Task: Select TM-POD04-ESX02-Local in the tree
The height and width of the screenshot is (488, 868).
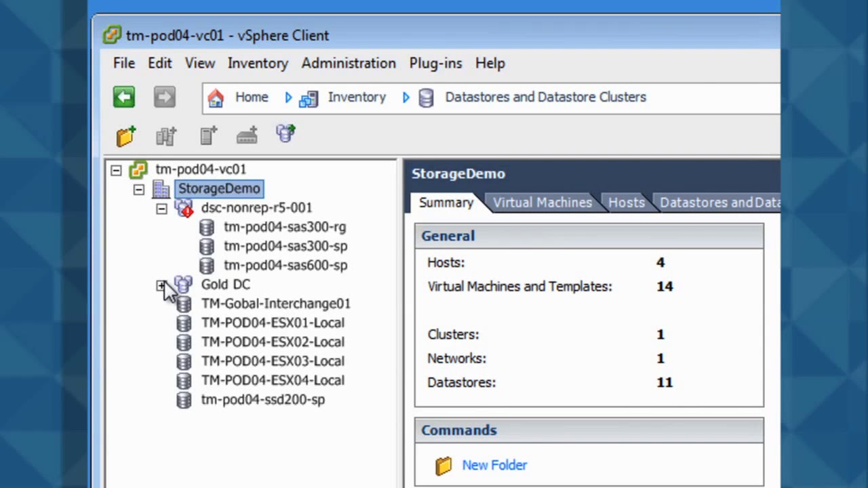Action: (x=273, y=342)
